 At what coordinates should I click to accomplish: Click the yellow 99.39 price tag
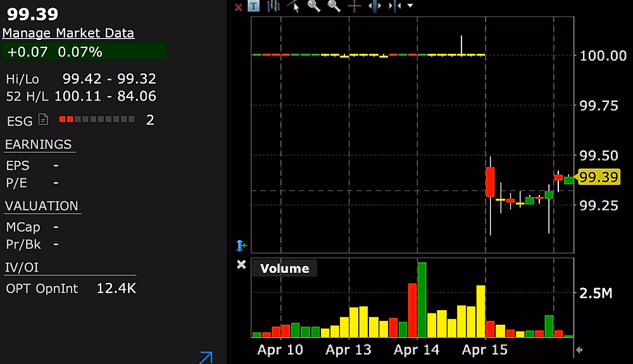click(598, 178)
